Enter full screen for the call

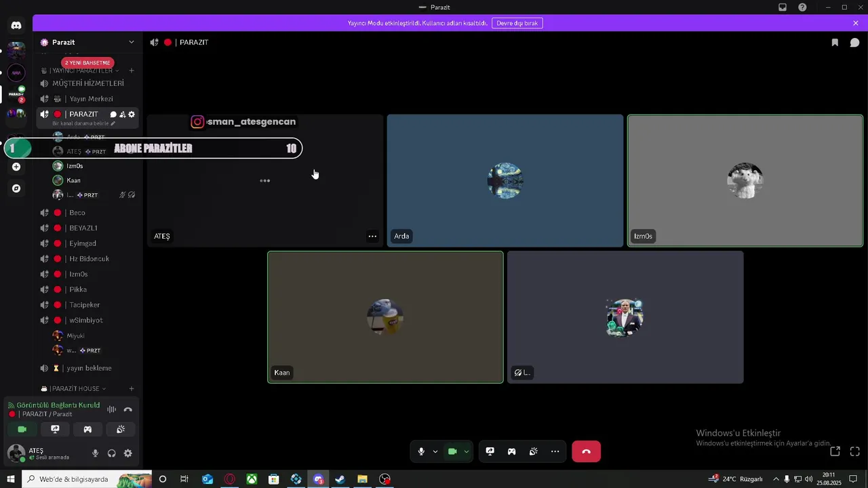coord(854,451)
